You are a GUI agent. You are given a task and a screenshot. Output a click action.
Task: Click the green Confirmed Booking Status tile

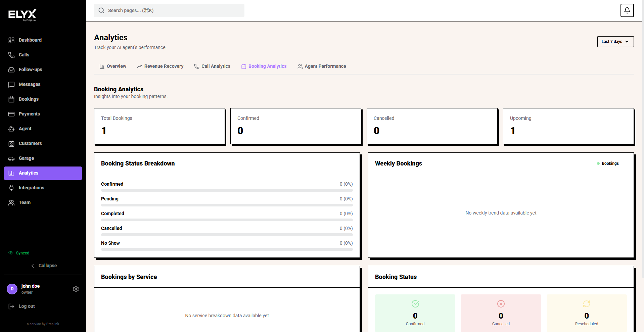[x=415, y=313]
